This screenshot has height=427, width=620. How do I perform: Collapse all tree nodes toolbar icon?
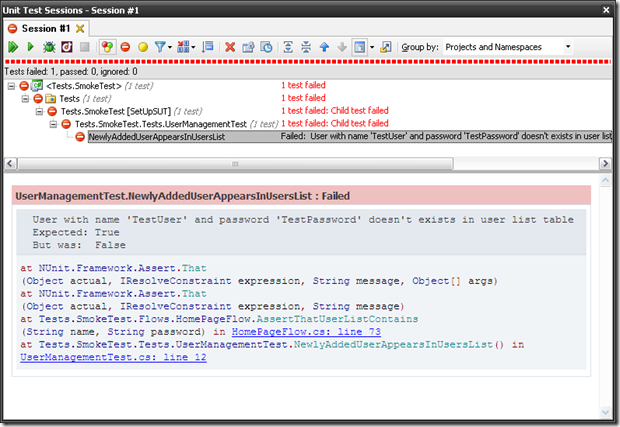point(306,47)
